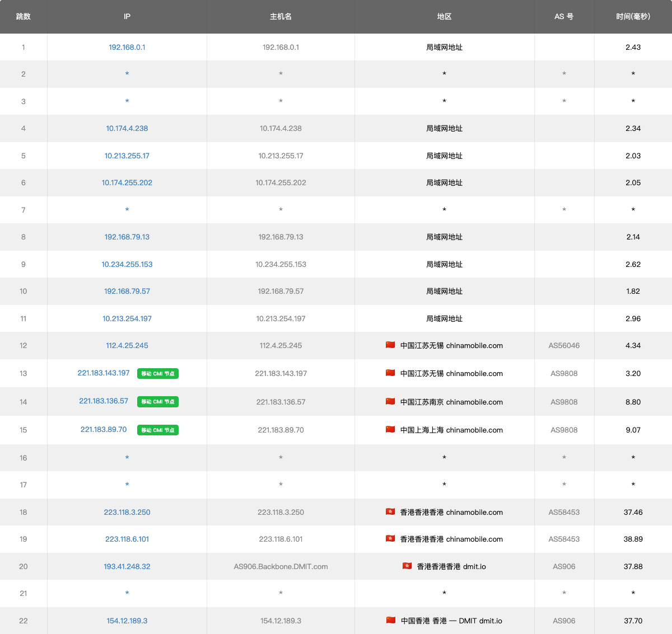Click the China flag in hop 13 row
The width and height of the screenshot is (672, 634).
tap(390, 373)
